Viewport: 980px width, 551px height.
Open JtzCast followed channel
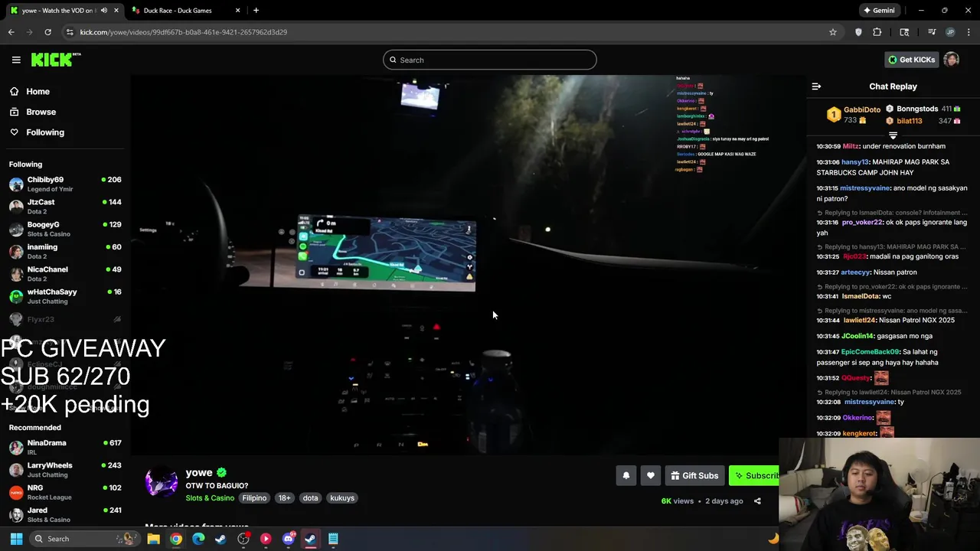(x=65, y=207)
